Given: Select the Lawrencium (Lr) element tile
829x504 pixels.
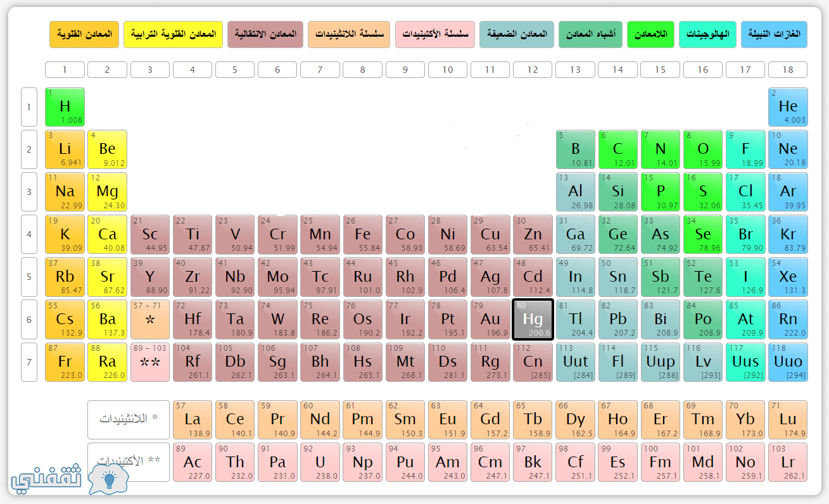Looking at the screenshot, I should pos(788,462).
